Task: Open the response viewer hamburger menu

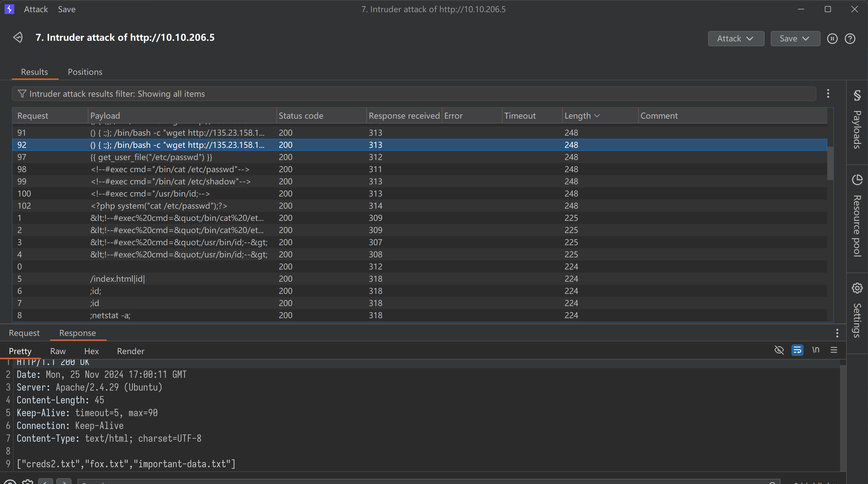Action: coord(834,350)
